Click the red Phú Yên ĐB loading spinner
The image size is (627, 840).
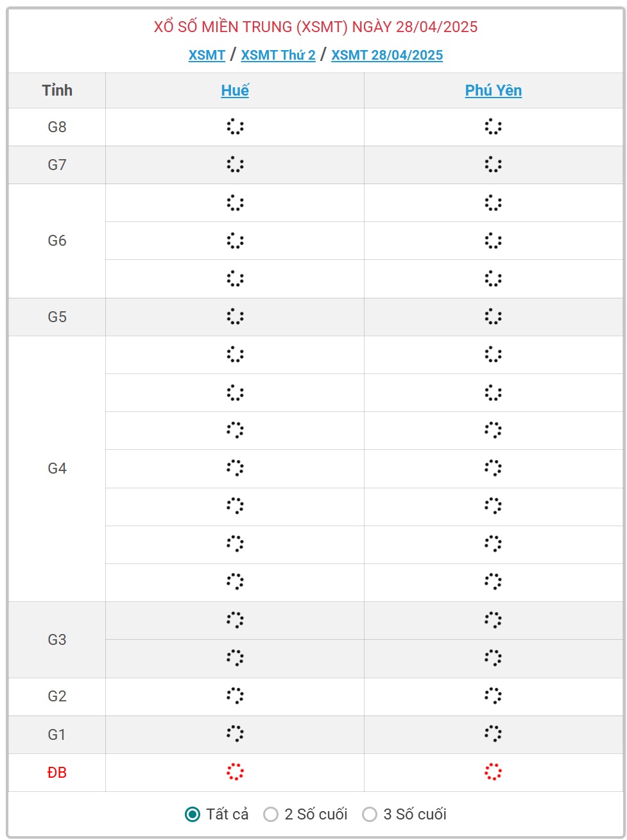point(493,772)
